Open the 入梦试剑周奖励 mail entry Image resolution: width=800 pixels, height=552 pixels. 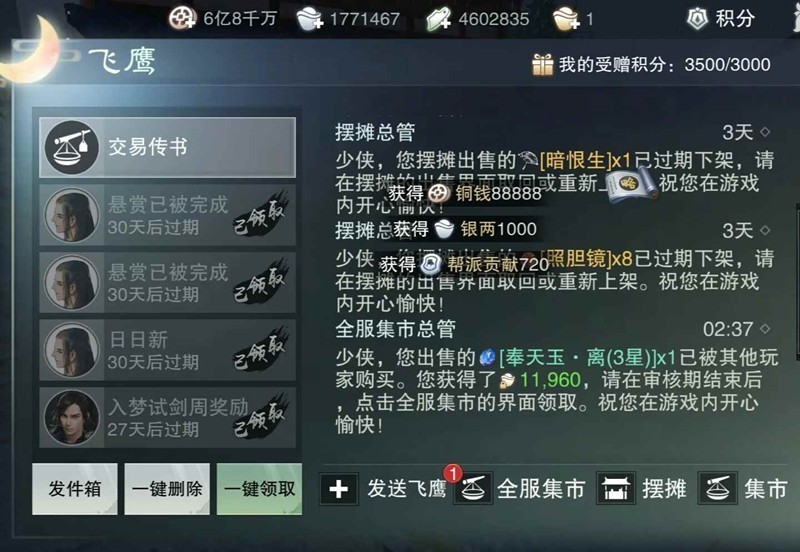click(x=167, y=417)
